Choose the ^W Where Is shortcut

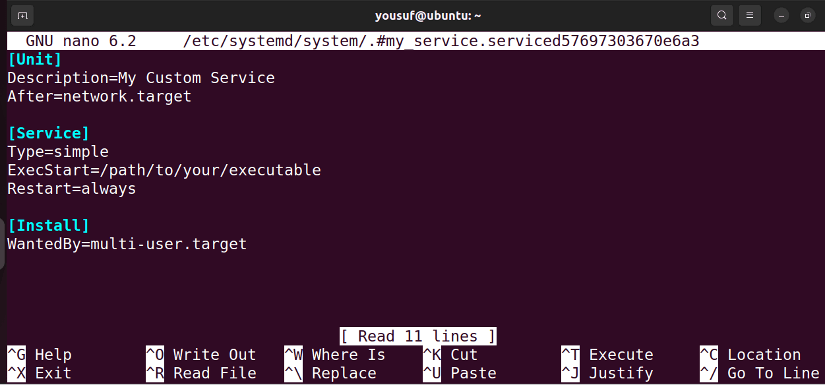(335, 355)
